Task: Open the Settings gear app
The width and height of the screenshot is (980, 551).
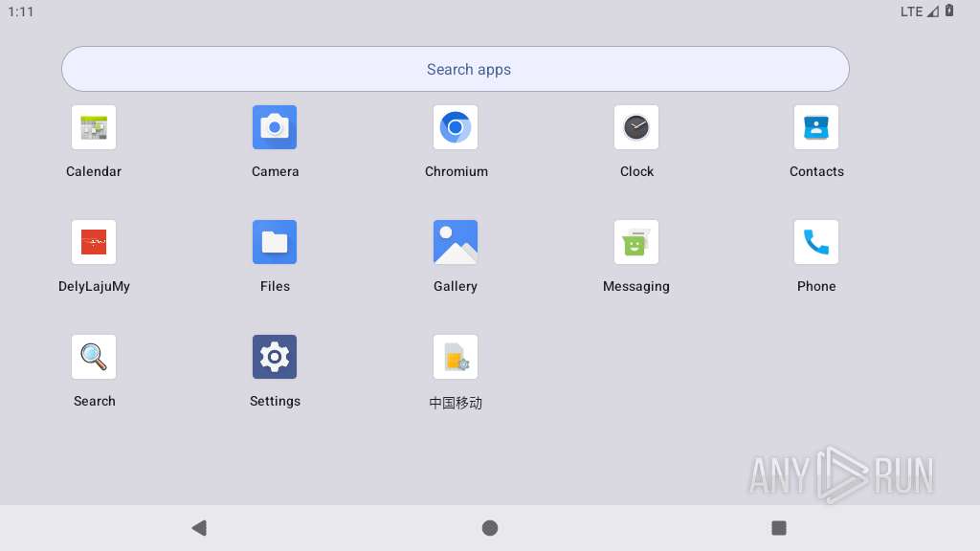Action: click(x=275, y=358)
